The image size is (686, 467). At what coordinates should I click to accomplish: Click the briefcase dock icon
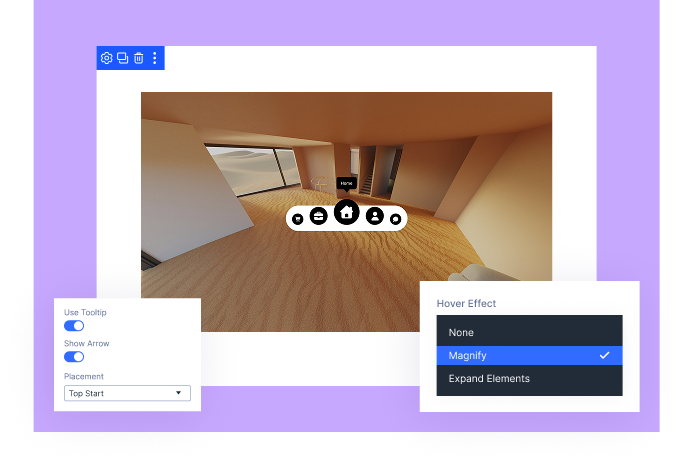tap(318, 216)
